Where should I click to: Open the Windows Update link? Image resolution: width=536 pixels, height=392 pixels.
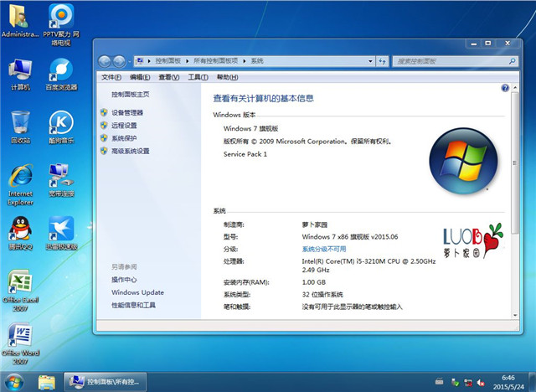[137, 292]
